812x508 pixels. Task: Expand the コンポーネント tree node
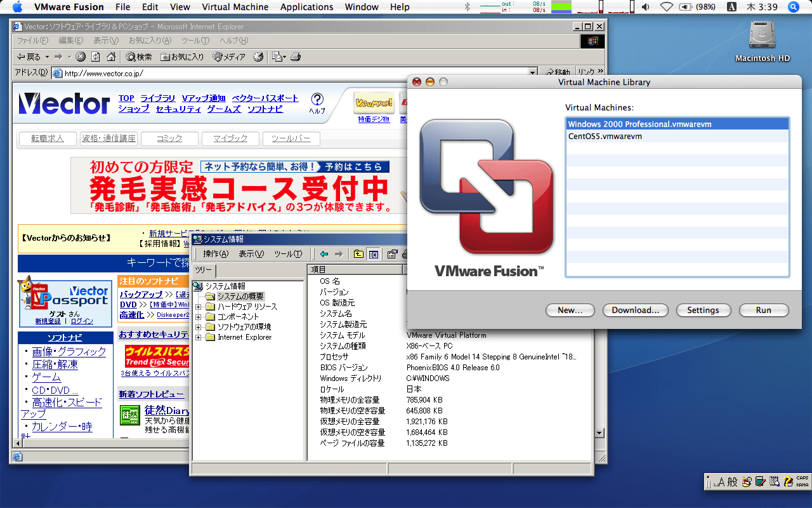[199, 317]
